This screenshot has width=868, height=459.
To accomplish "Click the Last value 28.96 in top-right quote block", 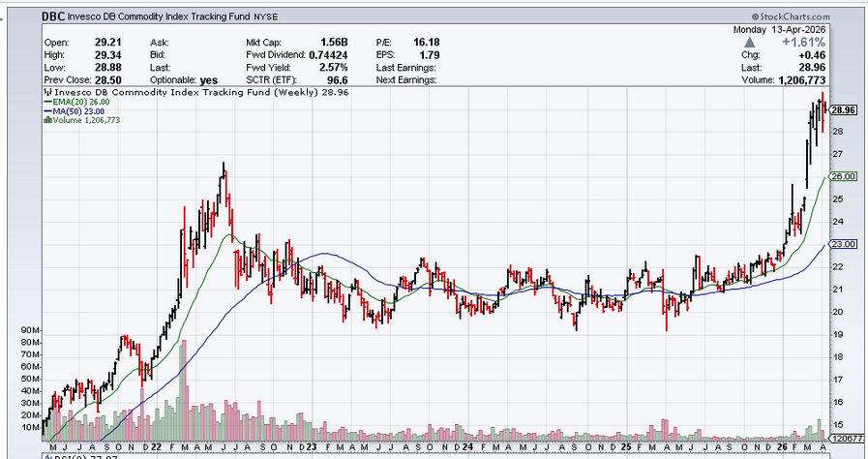I will coord(812,68).
